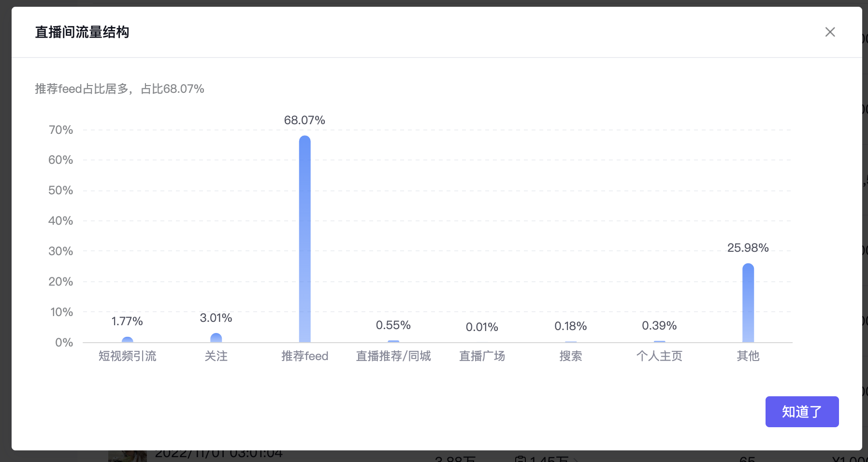Screen dimensions: 868x462
Task: Click the 3.01% value label
Action: click(x=216, y=318)
